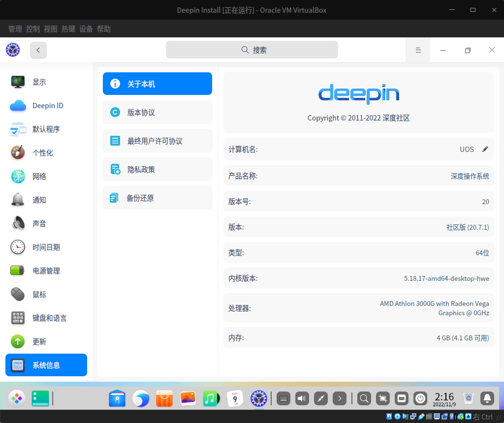Go to 网络 (Network) settings
504x423 pixels.
tap(46, 176)
